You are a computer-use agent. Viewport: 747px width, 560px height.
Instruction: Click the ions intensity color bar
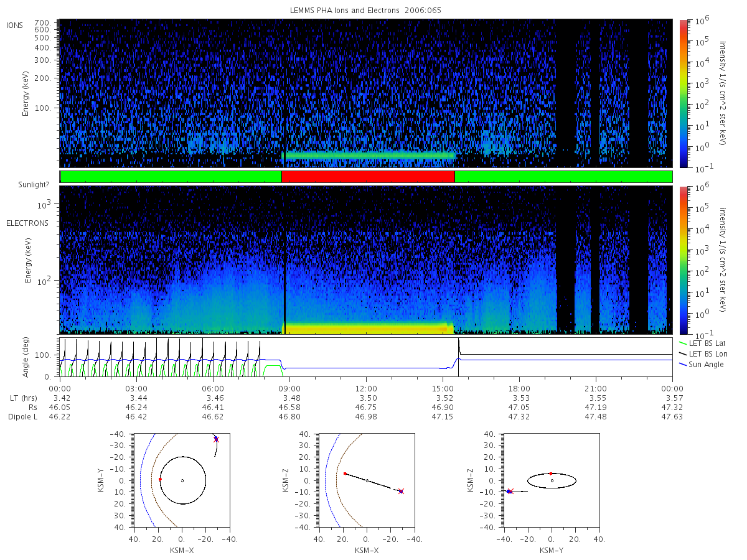tap(683, 93)
